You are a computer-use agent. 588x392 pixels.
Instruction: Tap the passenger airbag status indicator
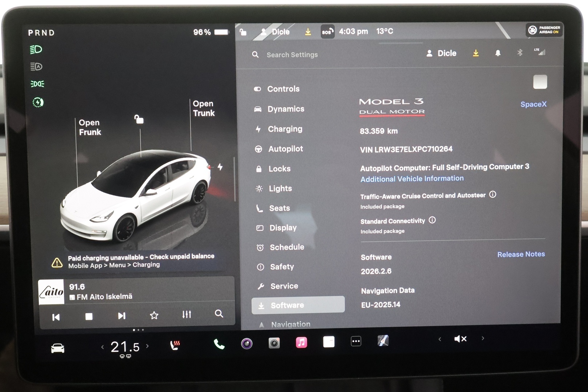[x=544, y=30]
